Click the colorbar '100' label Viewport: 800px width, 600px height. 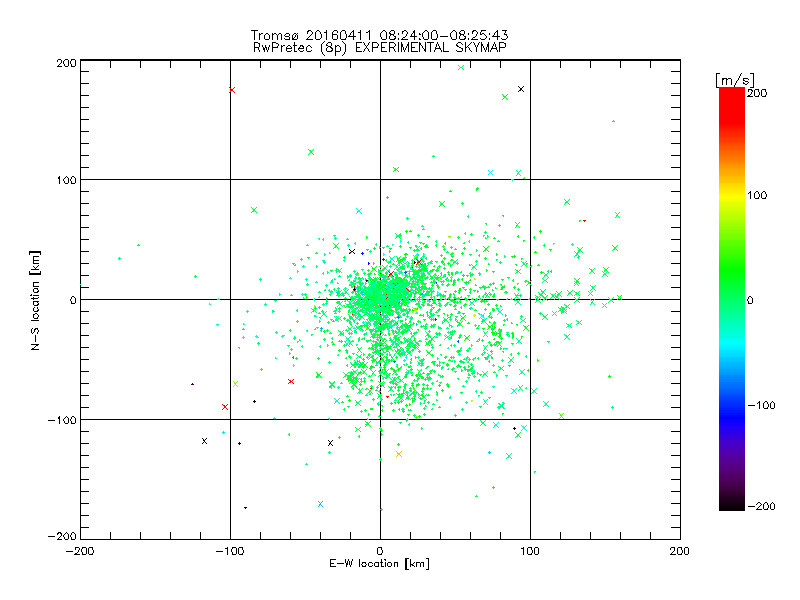click(x=757, y=195)
